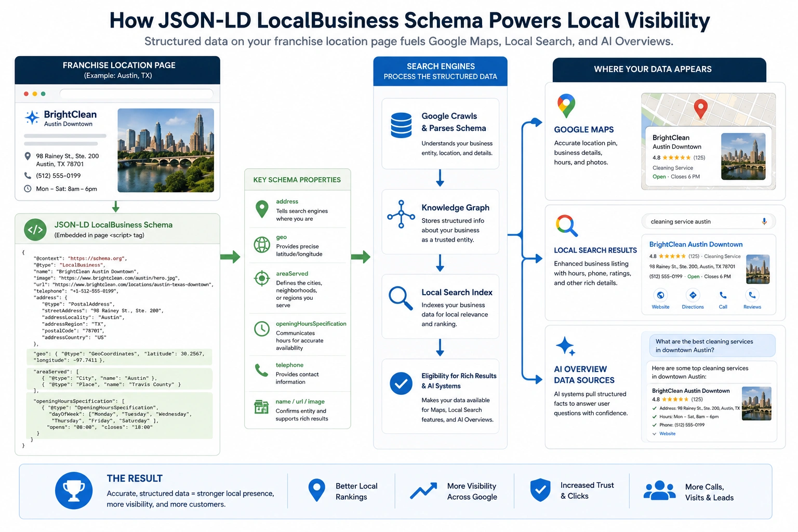Screen dimensions: 798x532
Task: Click the Website globe icon in listing
Action: (660, 295)
